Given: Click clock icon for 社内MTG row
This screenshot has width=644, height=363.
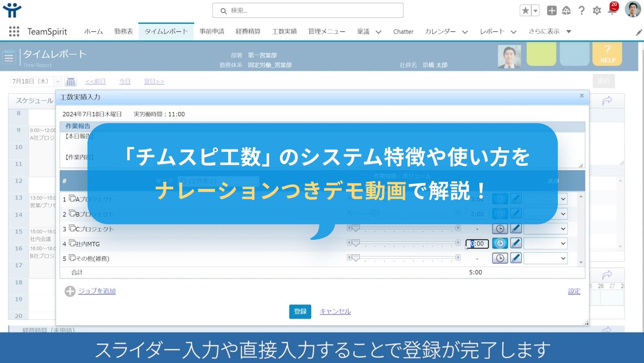Looking at the screenshot, I should 500,243.
